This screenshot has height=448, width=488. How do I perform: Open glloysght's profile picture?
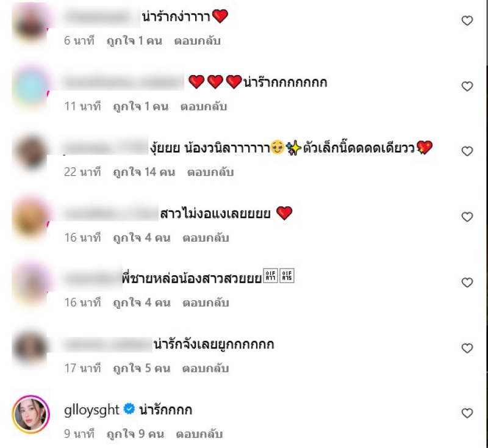(x=31, y=414)
